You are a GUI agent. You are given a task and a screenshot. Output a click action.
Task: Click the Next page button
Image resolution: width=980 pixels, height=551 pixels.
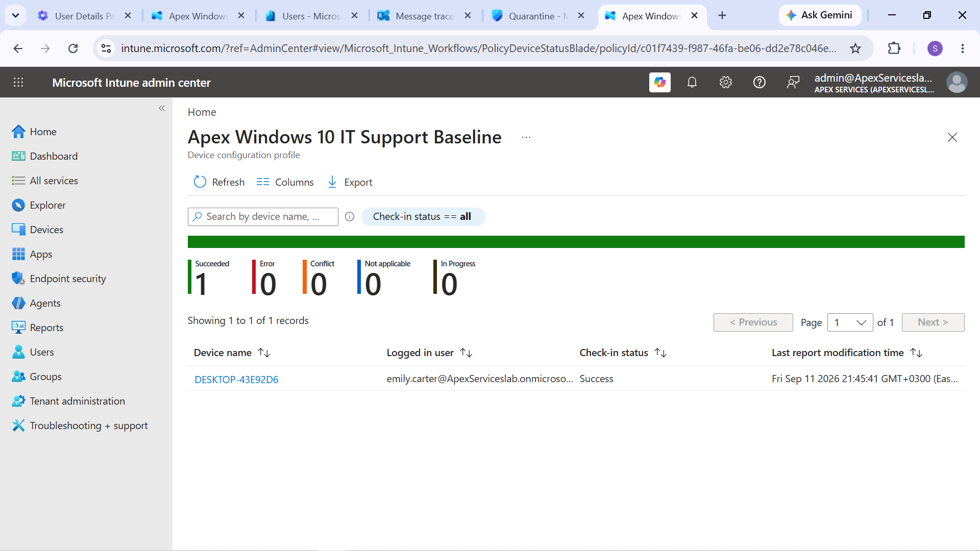[x=933, y=322]
